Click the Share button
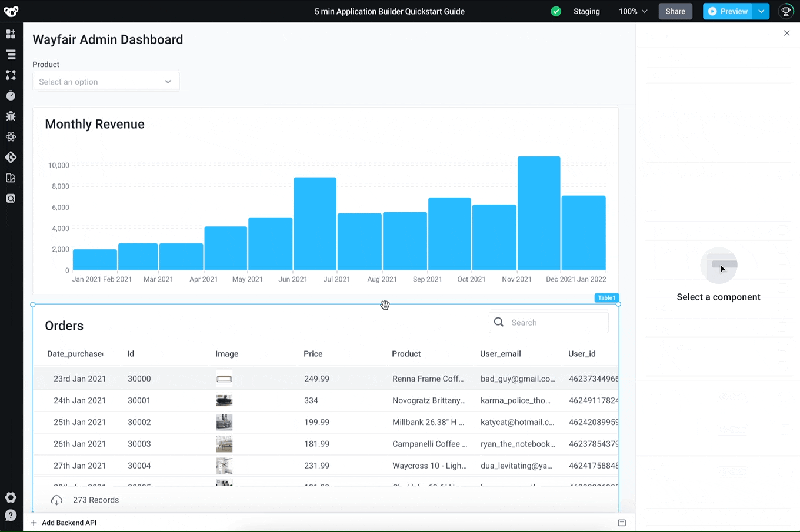The image size is (800, 532). (x=675, y=11)
